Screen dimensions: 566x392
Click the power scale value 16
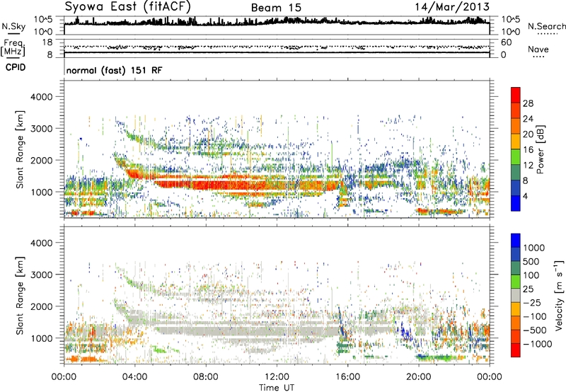coord(528,150)
